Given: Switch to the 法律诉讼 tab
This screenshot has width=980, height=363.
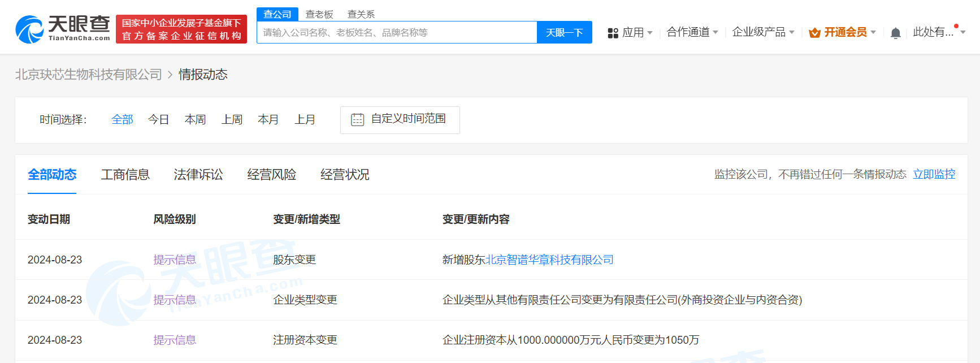Looking at the screenshot, I should pos(198,175).
